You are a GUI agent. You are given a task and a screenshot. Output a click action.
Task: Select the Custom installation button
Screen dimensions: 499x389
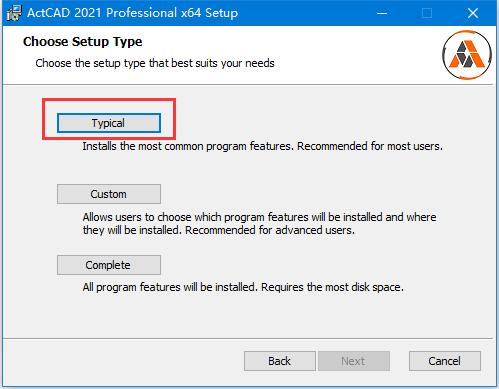(x=109, y=194)
